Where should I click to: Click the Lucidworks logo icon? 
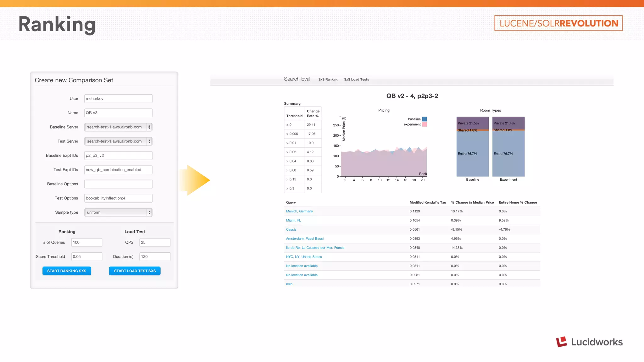click(x=561, y=342)
